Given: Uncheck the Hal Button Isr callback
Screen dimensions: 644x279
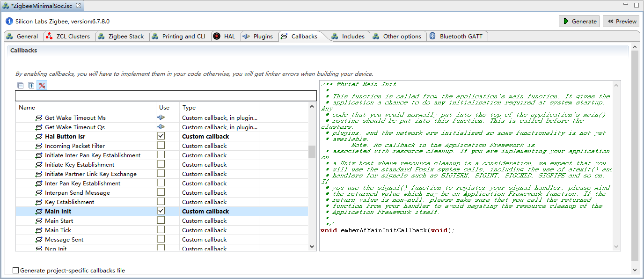Looking at the screenshot, I should coord(161,136).
